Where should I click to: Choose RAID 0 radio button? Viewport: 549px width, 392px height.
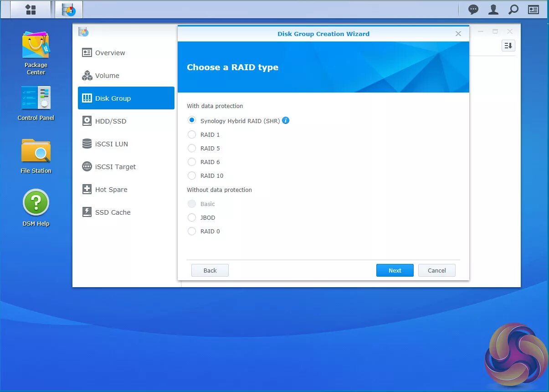pos(192,231)
